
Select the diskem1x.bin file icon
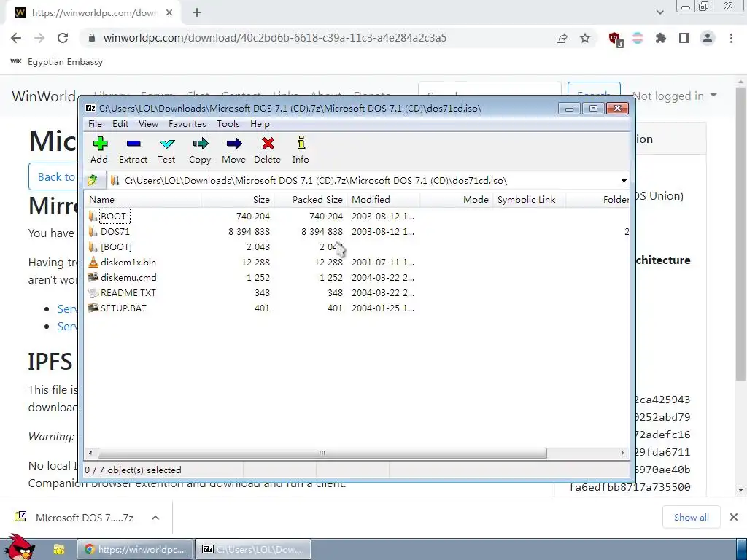pyautogui.click(x=93, y=262)
